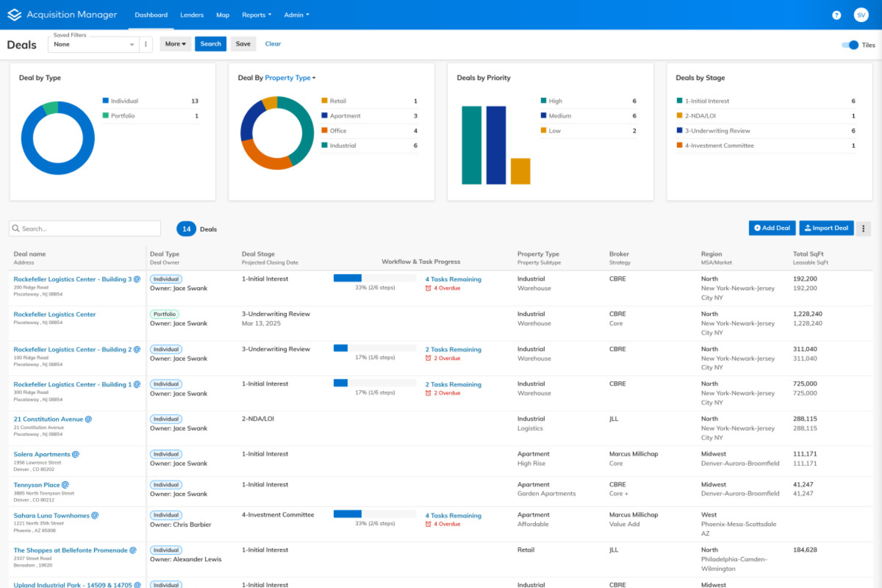The width and height of the screenshot is (882, 588).
Task: Click the Clear link
Action: point(273,43)
